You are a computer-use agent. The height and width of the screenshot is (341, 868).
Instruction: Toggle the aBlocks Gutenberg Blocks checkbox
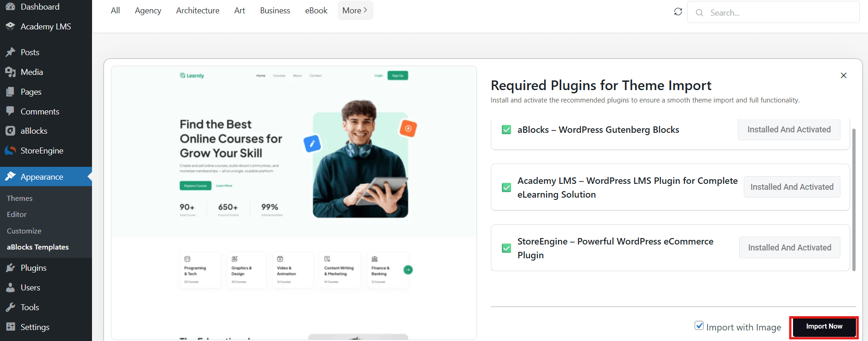[x=506, y=130]
